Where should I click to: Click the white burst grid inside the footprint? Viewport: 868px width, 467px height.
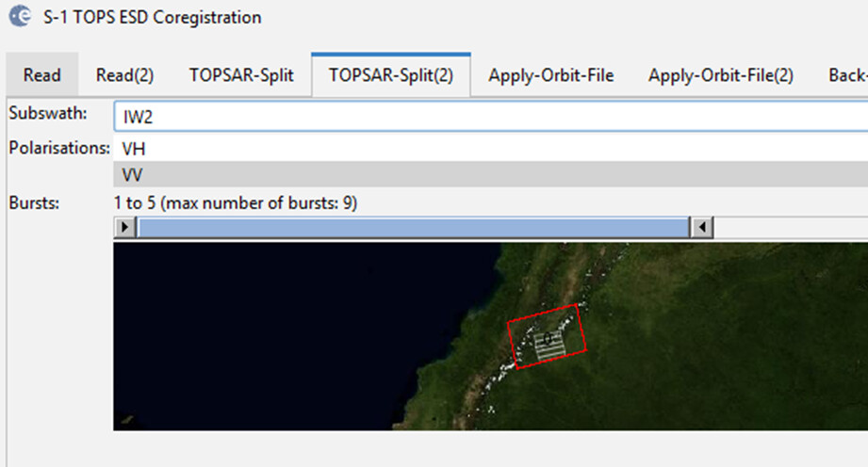[x=550, y=344]
